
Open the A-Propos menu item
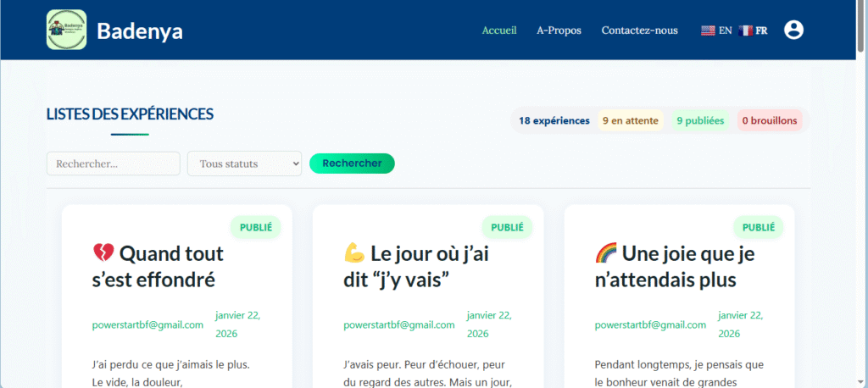coord(559,30)
